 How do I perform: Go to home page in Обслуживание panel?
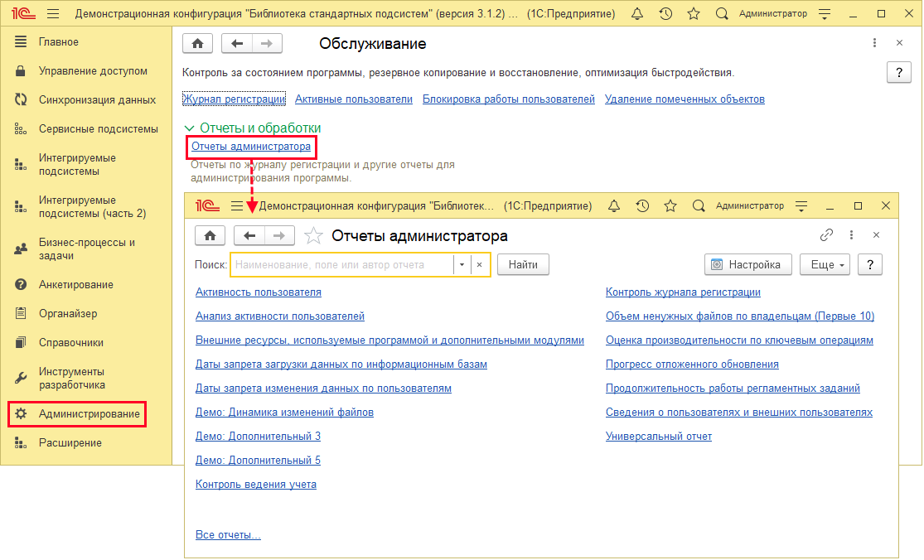(x=197, y=43)
